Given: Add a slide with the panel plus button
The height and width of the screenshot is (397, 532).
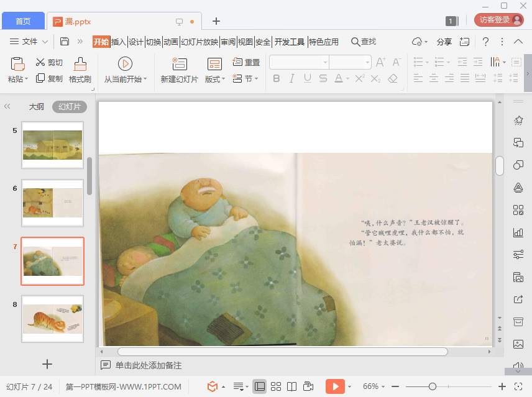Looking at the screenshot, I should coord(47,364).
